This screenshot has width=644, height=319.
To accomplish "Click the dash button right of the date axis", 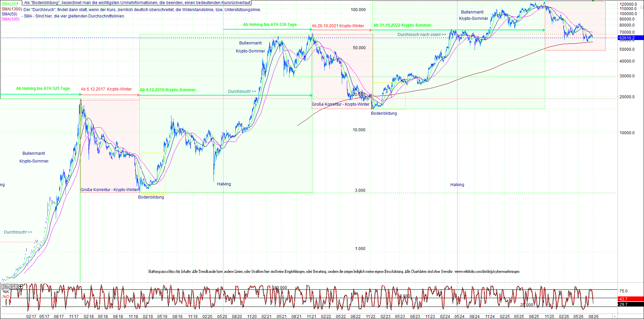I will 615,316.
